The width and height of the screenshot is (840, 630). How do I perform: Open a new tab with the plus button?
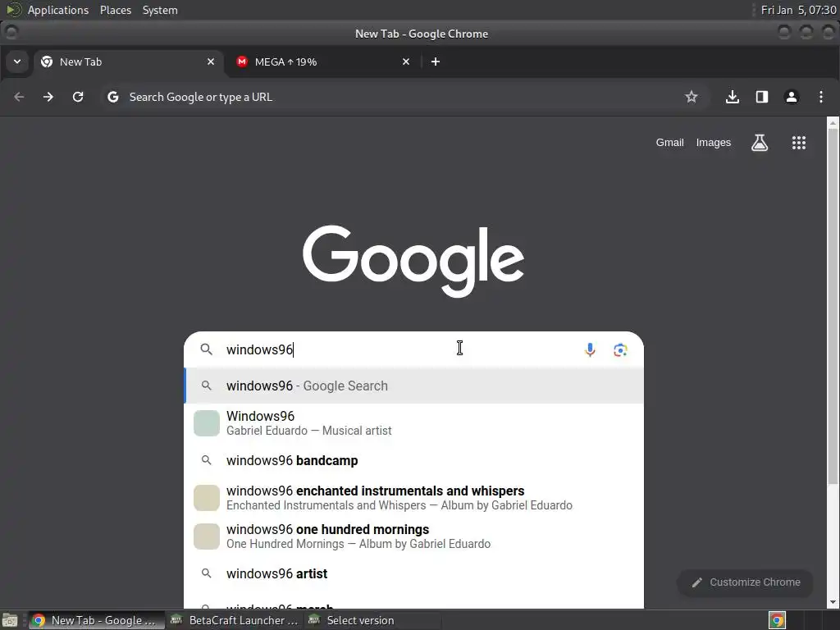pyautogui.click(x=436, y=62)
